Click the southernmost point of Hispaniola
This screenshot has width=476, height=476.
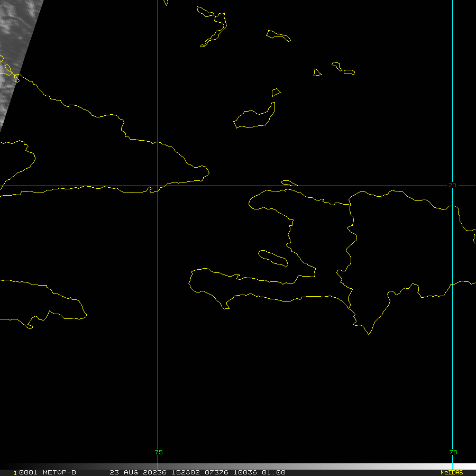point(369,334)
